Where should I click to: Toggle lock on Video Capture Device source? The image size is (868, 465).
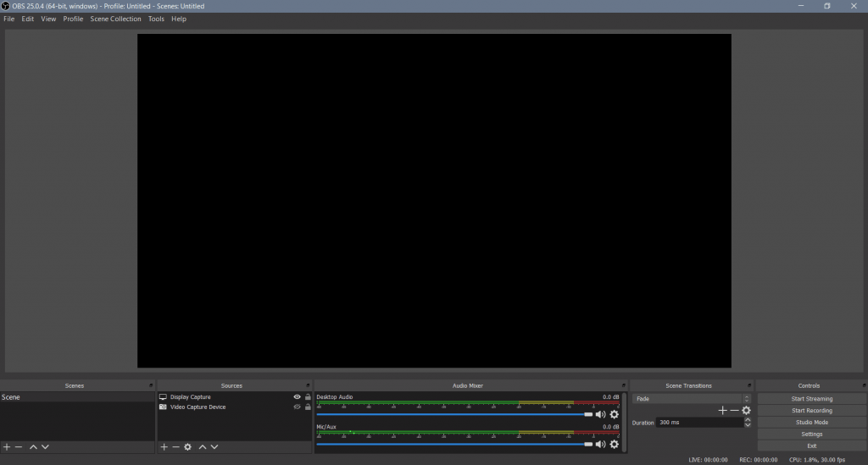tap(308, 407)
